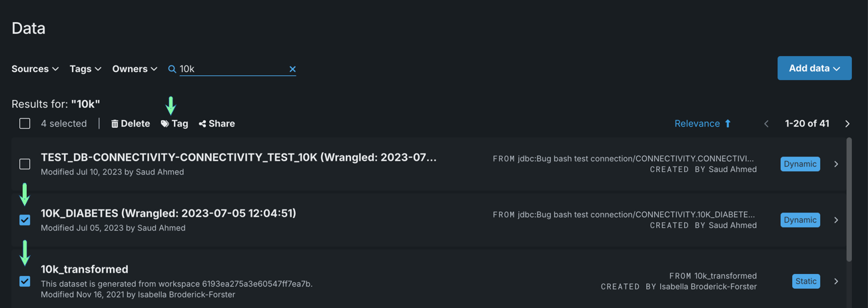This screenshot has height=308, width=868.
Task: Go to the previous results page
Action: click(766, 123)
